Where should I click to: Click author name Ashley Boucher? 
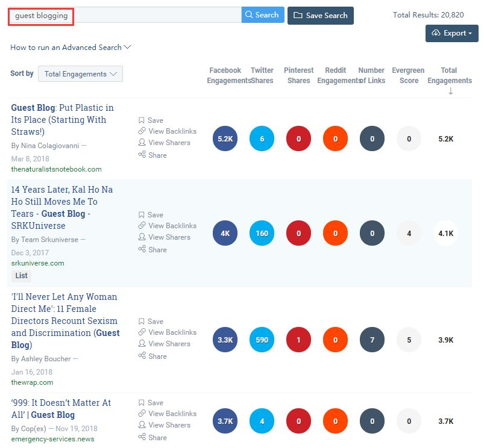46,359
